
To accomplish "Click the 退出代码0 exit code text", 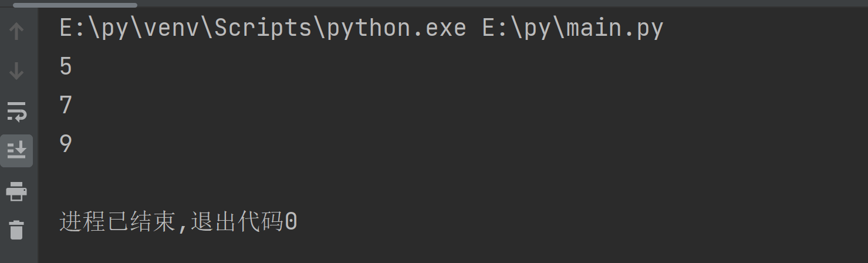I will pos(245,222).
